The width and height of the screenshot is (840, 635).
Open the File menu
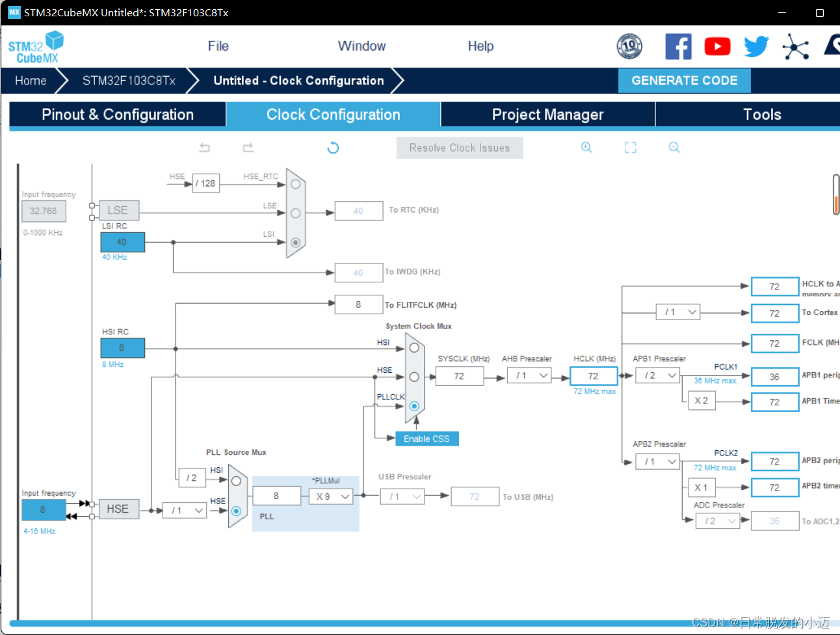(x=218, y=46)
